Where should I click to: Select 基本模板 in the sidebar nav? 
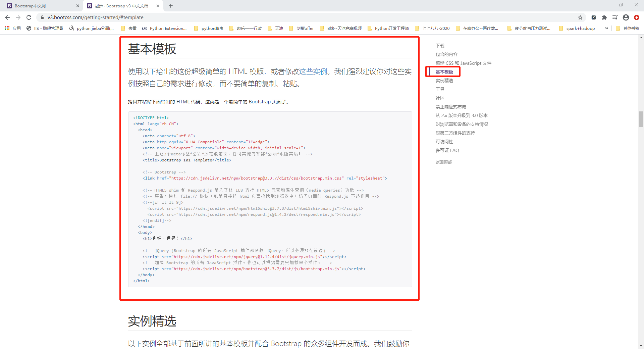point(444,72)
